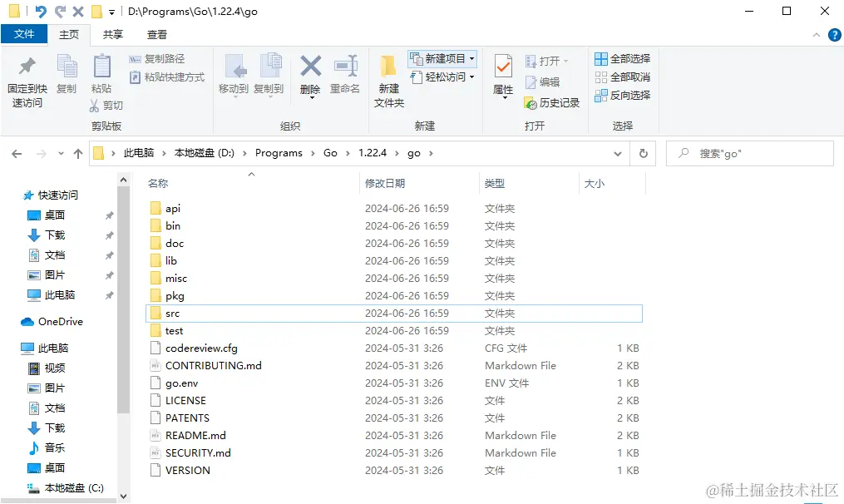Click sidebar scrollbar down arrow

[x=123, y=497]
